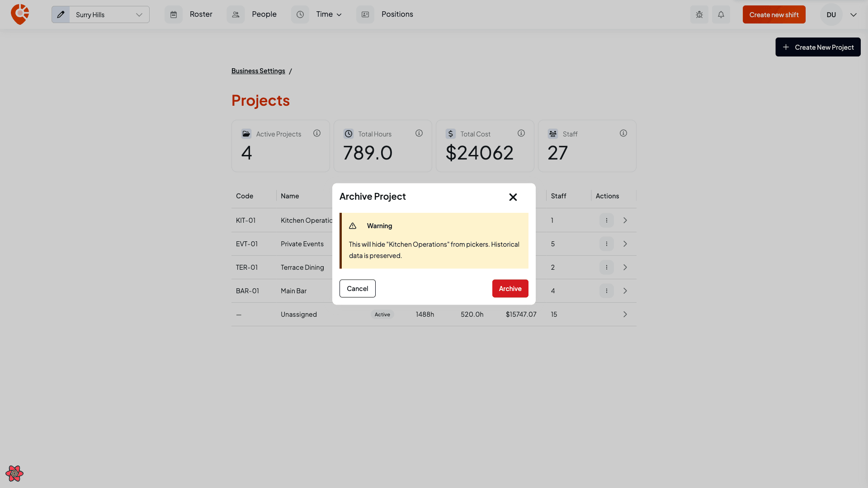Confirm with the red Archive button

coord(510,288)
